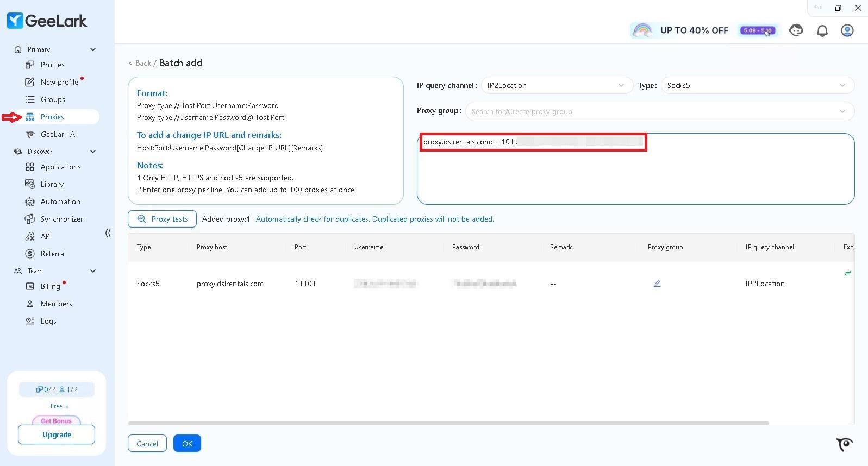Viewport: 868px width, 466px height.
Task: Click the green swap arrows icon in table
Action: 847,273
